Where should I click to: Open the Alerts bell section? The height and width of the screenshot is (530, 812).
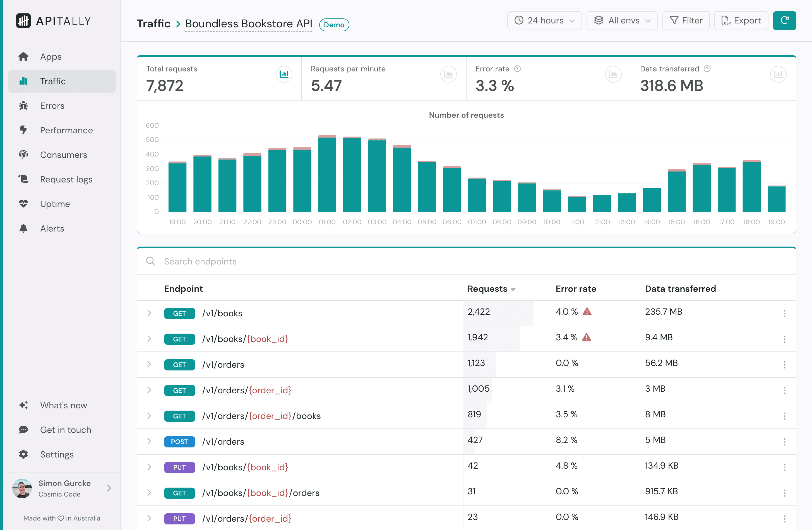(52, 228)
